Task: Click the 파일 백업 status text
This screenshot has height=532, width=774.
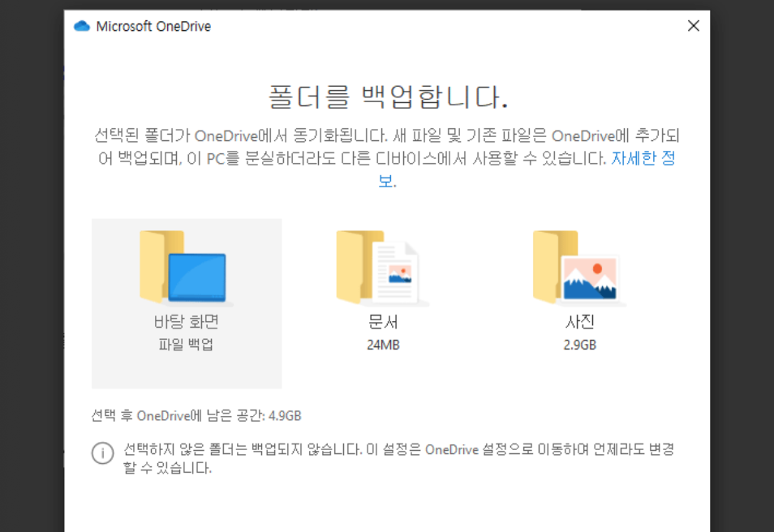Action: [x=186, y=344]
